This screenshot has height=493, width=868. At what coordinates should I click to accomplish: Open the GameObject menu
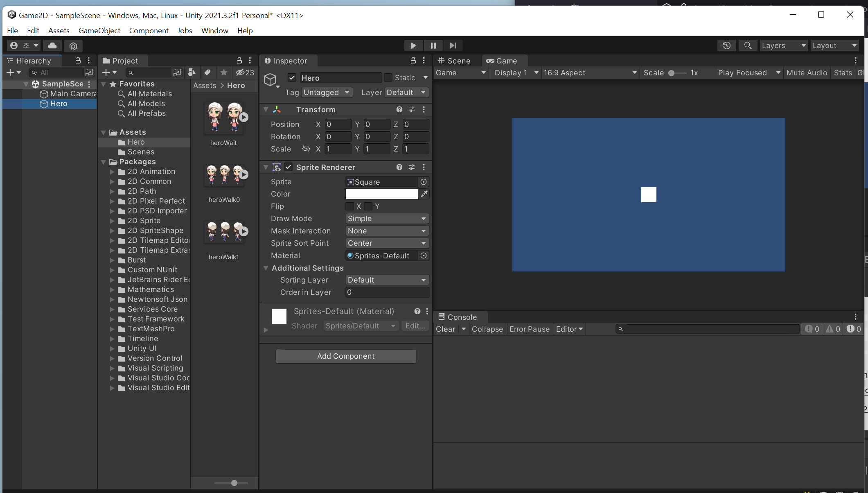(99, 31)
